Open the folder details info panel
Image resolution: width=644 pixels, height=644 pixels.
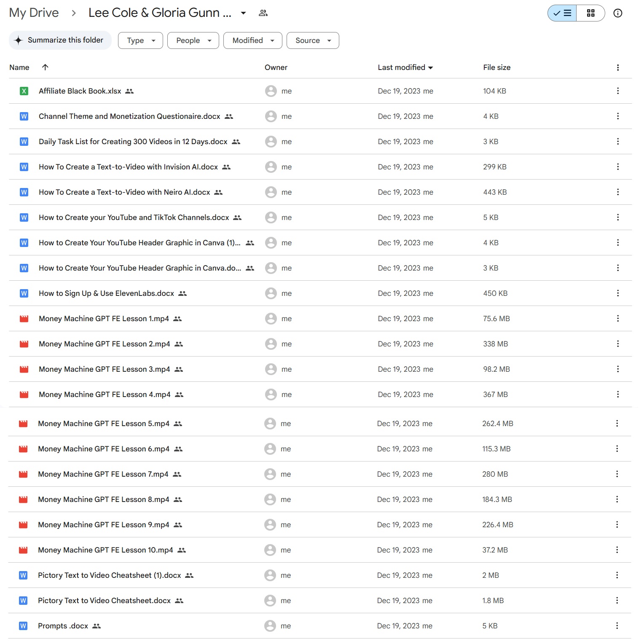pos(617,13)
